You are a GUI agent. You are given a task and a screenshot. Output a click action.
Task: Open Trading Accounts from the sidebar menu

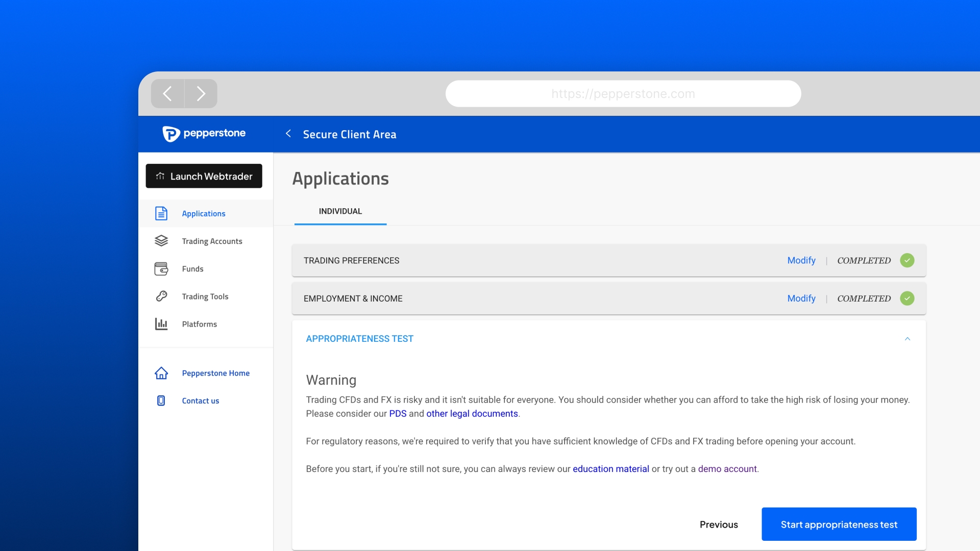(212, 241)
